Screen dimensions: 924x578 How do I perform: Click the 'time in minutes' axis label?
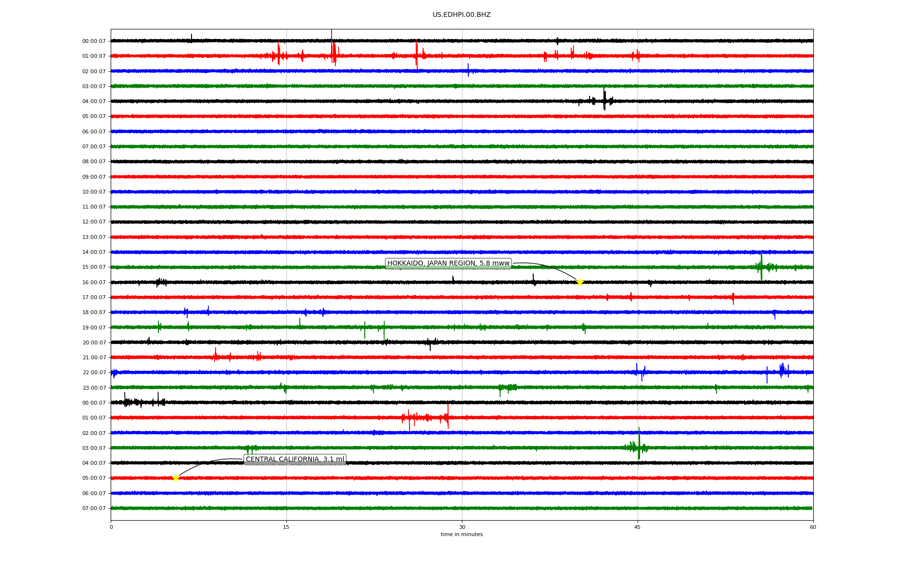(x=462, y=535)
